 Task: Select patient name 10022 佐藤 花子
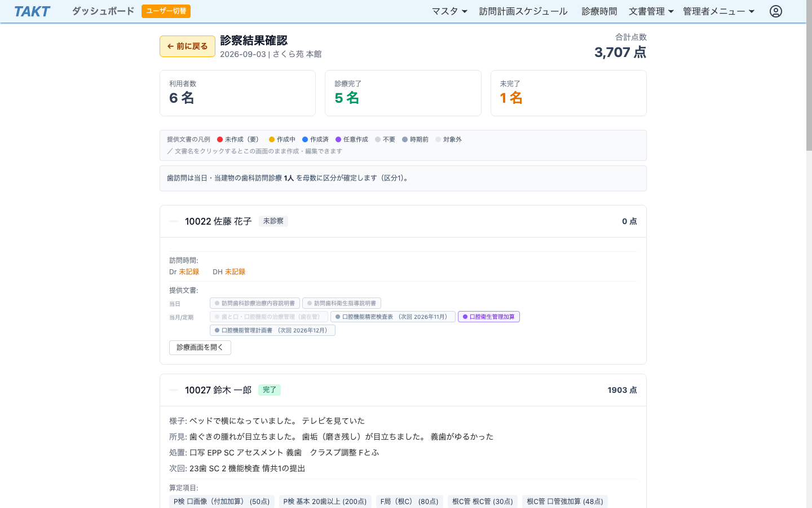coord(218,221)
